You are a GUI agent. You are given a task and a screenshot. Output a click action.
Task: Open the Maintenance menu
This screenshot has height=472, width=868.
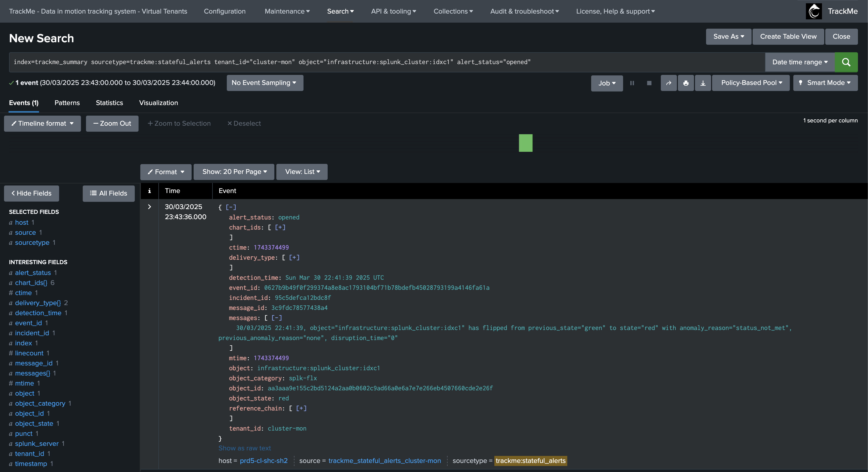[287, 11]
